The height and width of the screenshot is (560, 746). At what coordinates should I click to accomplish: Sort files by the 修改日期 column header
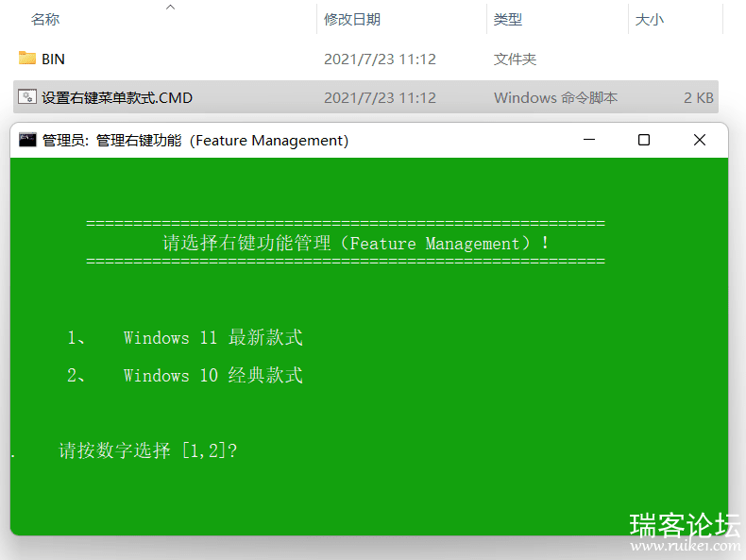352,19
